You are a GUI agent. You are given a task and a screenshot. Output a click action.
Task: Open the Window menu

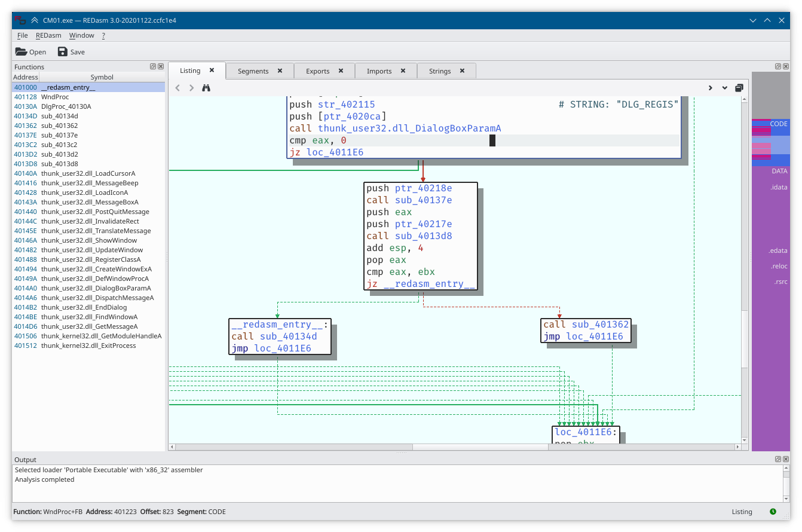click(x=81, y=36)
